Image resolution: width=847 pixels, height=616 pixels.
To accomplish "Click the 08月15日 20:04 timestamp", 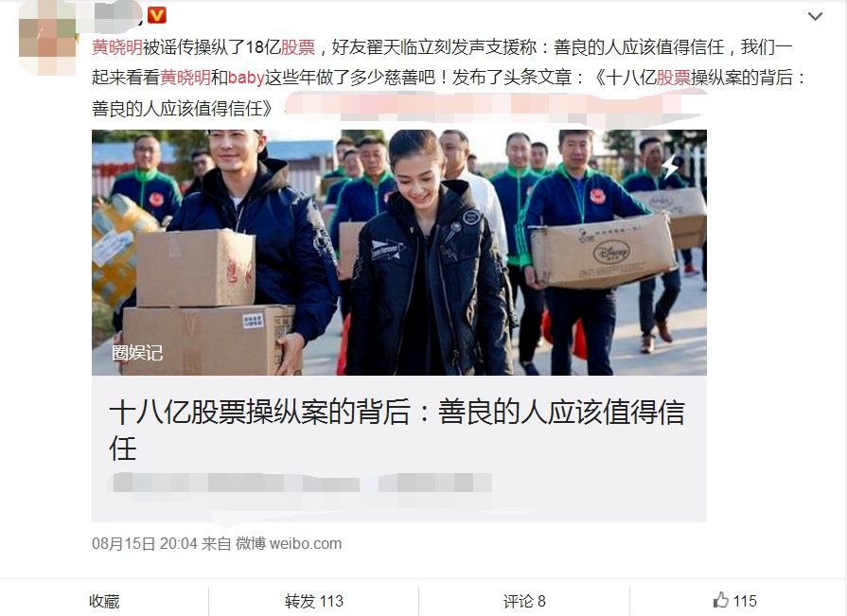I will [144, 543].
